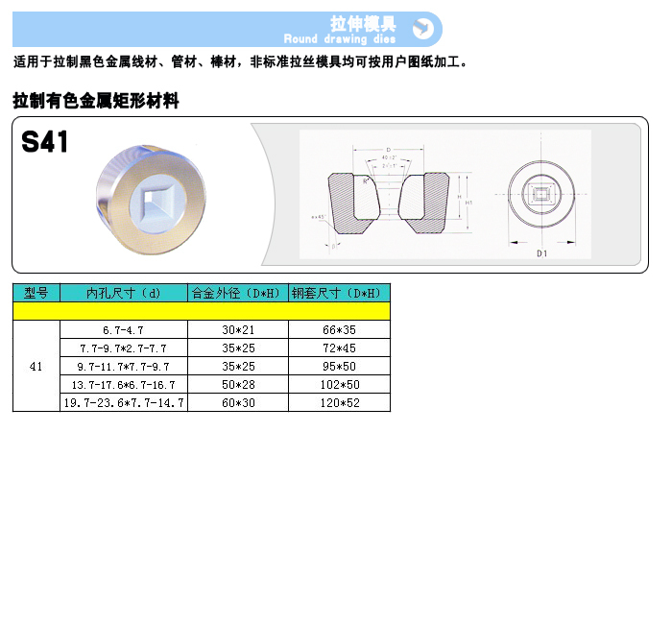Click the 66*35 steel sleeve size cell
The height and width of the screenshot is (624, 672).
[339, 329]
